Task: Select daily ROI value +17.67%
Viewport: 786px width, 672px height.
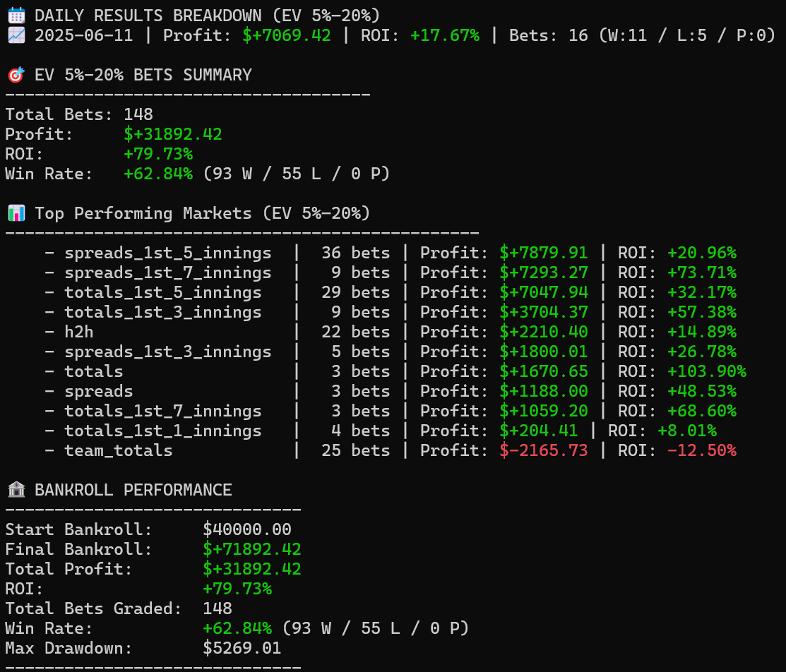Action: pos(445,35)
